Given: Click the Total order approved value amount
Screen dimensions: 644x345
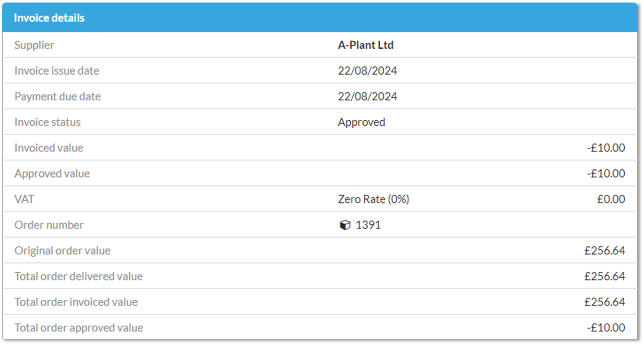Looking at the screenshot, I should pyautogui.click(x=605, y=328).
